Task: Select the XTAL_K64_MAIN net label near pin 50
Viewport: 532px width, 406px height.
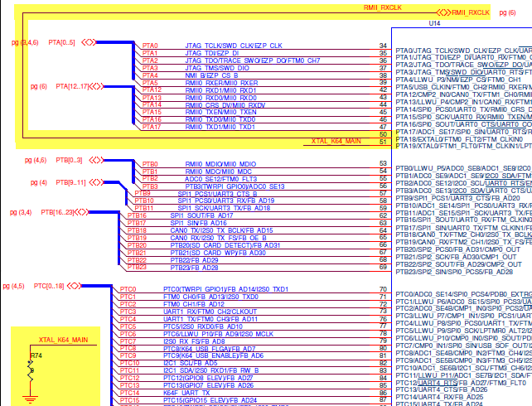Action: coord(336,142)
